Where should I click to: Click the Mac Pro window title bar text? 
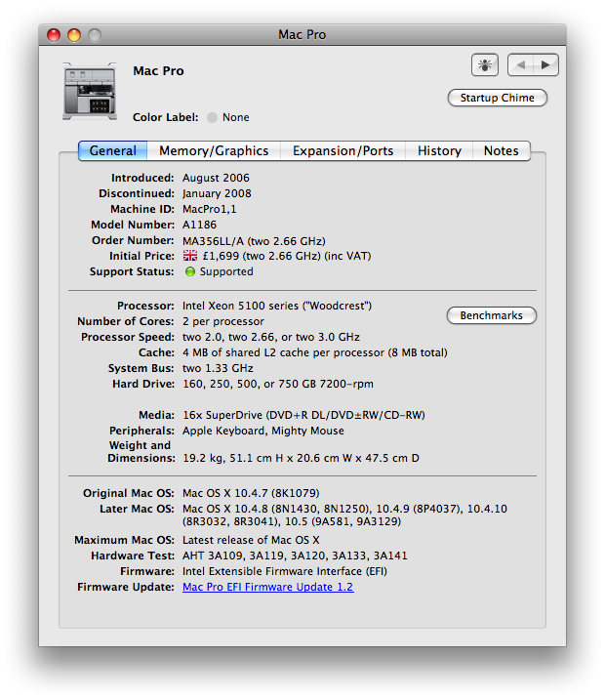tap(302, 35)
